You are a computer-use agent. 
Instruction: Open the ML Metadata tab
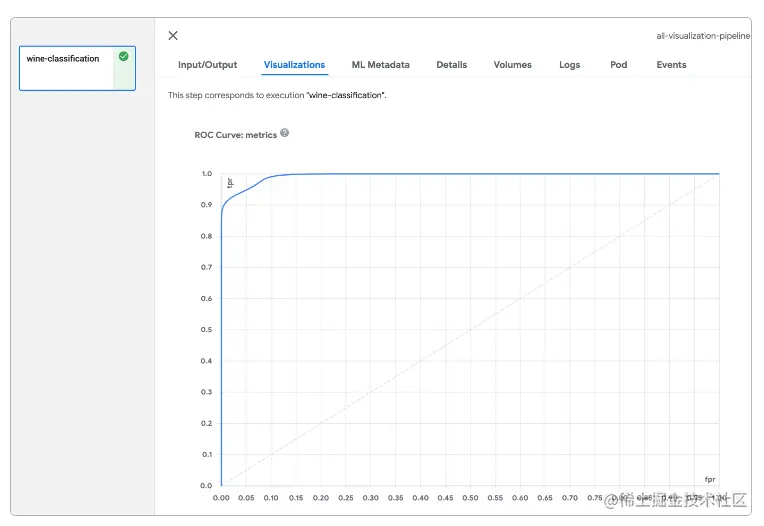pos(381,65)
